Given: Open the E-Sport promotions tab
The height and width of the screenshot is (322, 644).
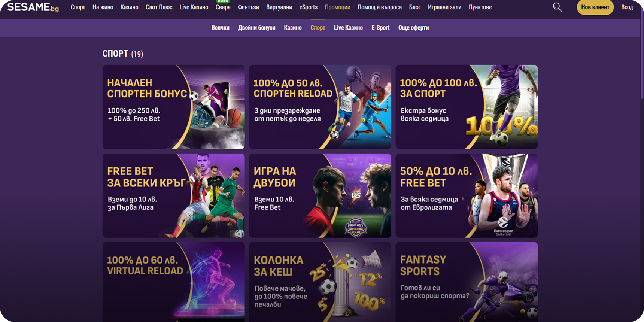Looking at the screenshot, I should pos(380,28).
